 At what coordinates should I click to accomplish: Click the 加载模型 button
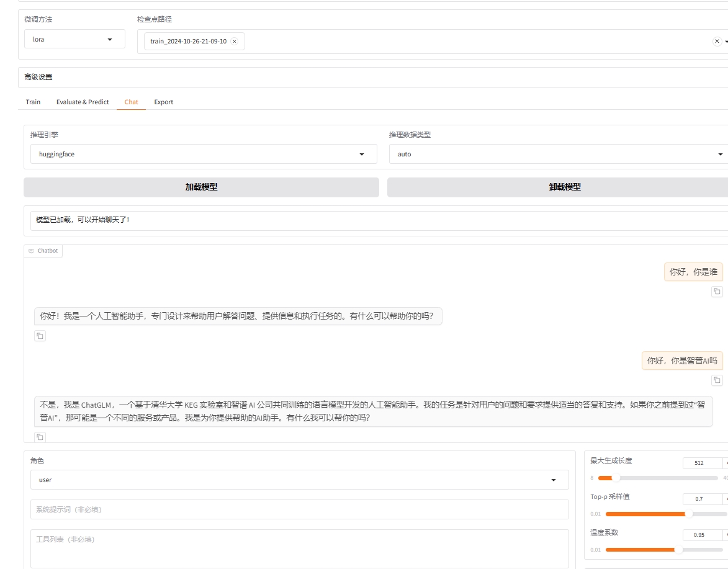pos(201,187)
